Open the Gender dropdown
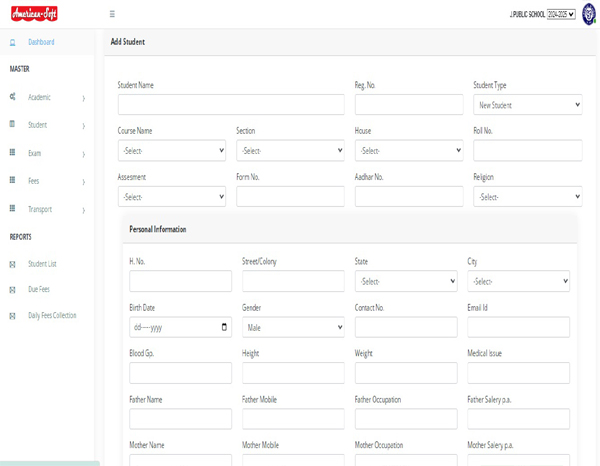This screenshot has width=600, height=466. [x=293, y=327]
